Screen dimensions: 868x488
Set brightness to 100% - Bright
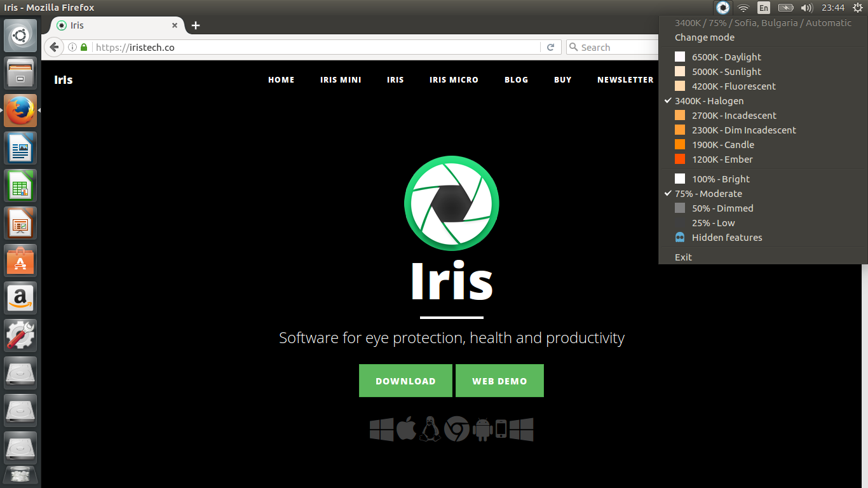pyautogui.click(x=763, y=179)
